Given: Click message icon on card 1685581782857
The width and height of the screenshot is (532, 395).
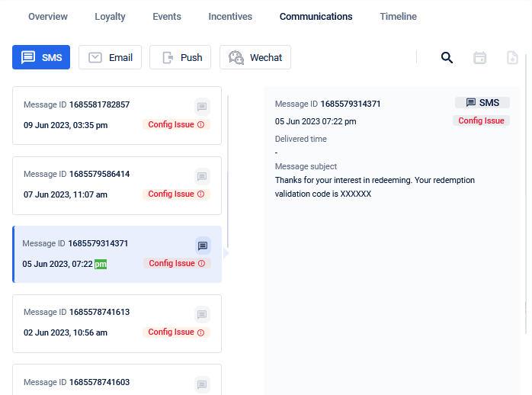Looking at the screenshot, I should [202, 107].
